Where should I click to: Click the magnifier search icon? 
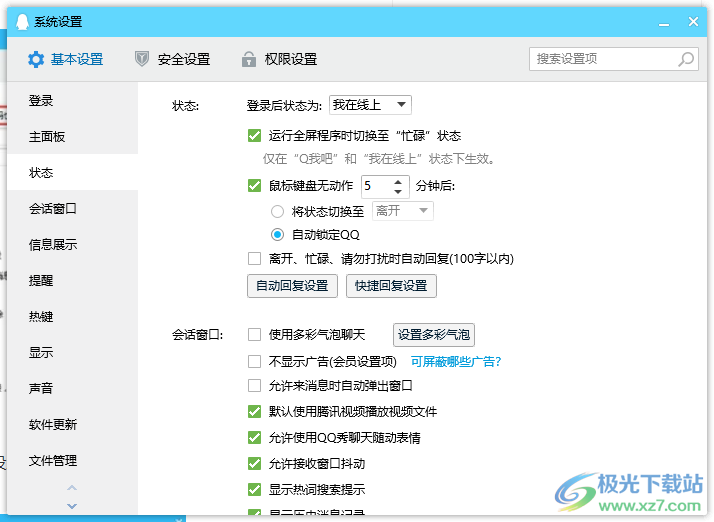tap(686, 59)
